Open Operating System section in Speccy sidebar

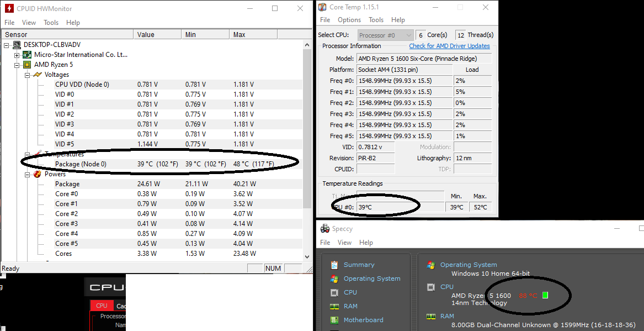[x=372, y=279]
